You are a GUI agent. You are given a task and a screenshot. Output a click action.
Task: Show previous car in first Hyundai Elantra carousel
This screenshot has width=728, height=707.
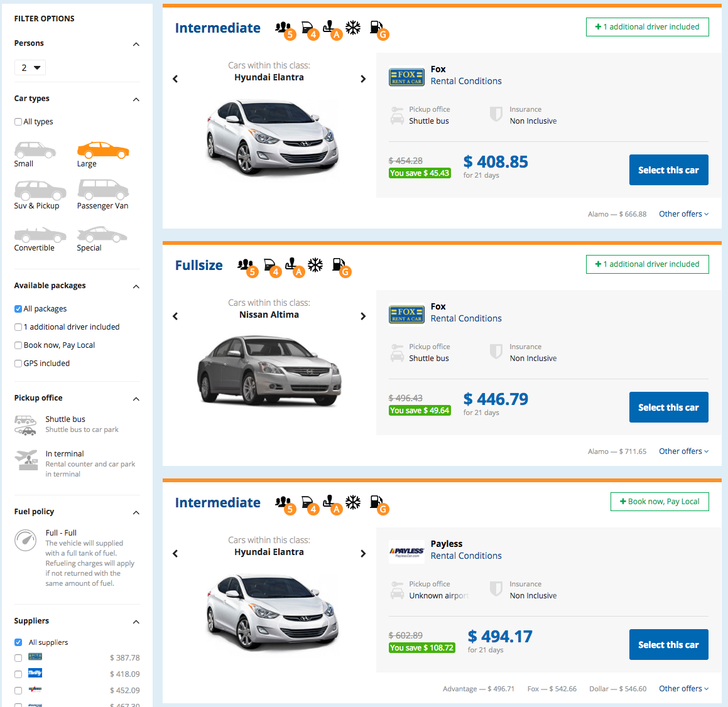click(x=175, y=79)
